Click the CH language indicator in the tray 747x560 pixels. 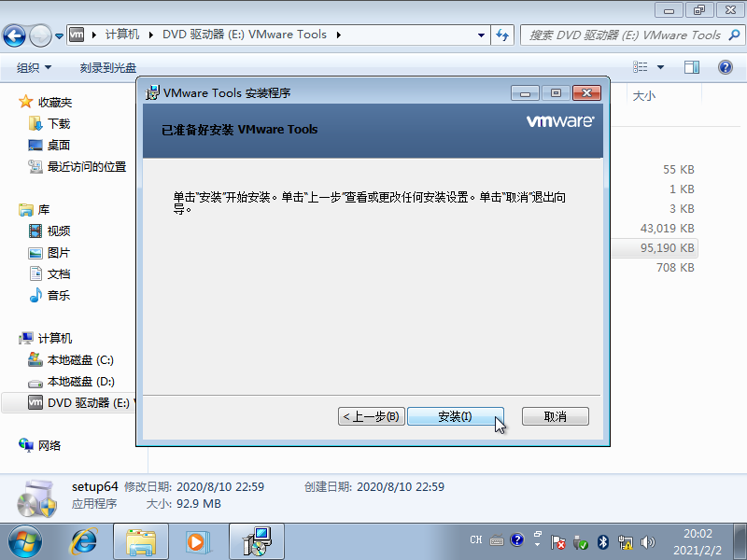tap(475, 540)
